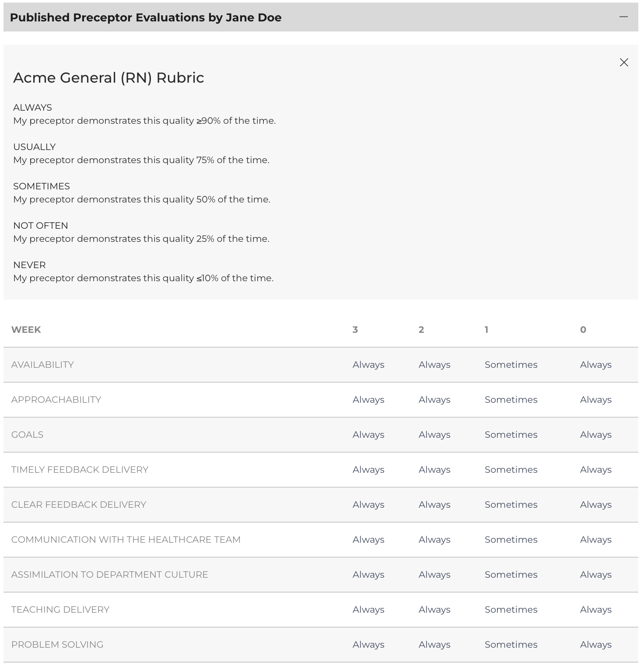
Task: Click the GOALS row label
Action: [x=27, y=435]
